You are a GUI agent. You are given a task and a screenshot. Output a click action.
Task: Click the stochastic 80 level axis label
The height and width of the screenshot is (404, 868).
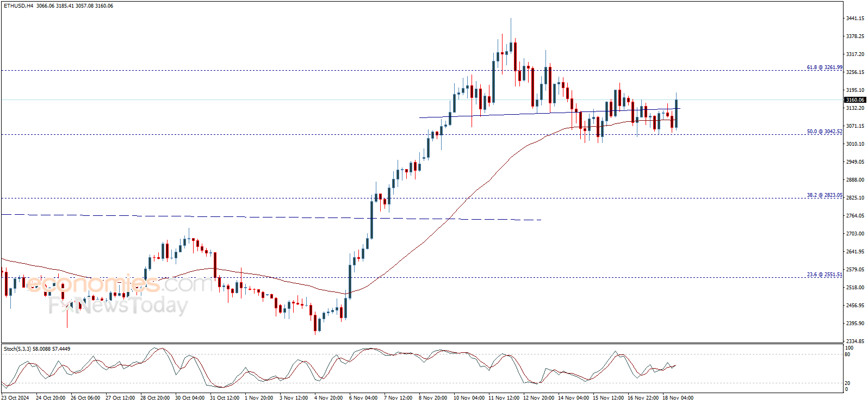point(847,355)
